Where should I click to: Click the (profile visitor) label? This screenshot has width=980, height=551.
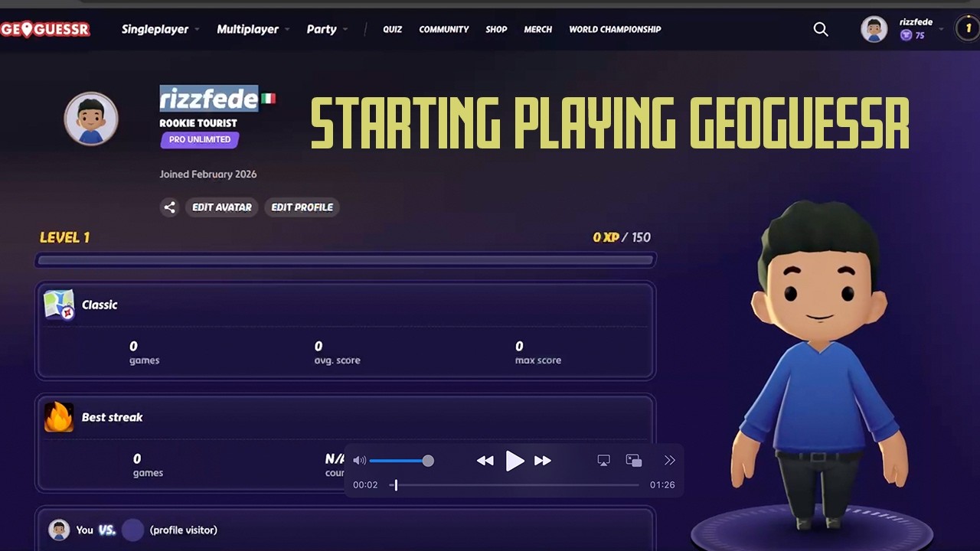point(184,530)
